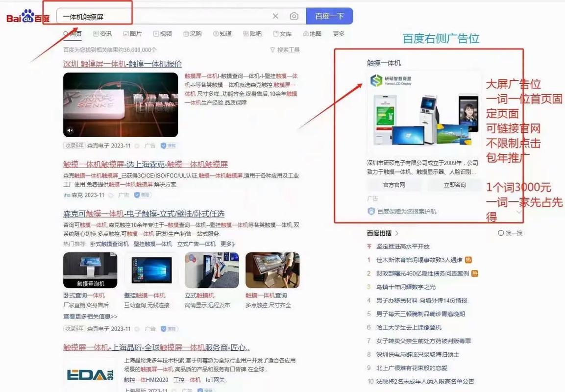
Task: Open result 触摸一体机触摸屏-选上海森克
Action: pyautogui.click(x=146, y=164)
